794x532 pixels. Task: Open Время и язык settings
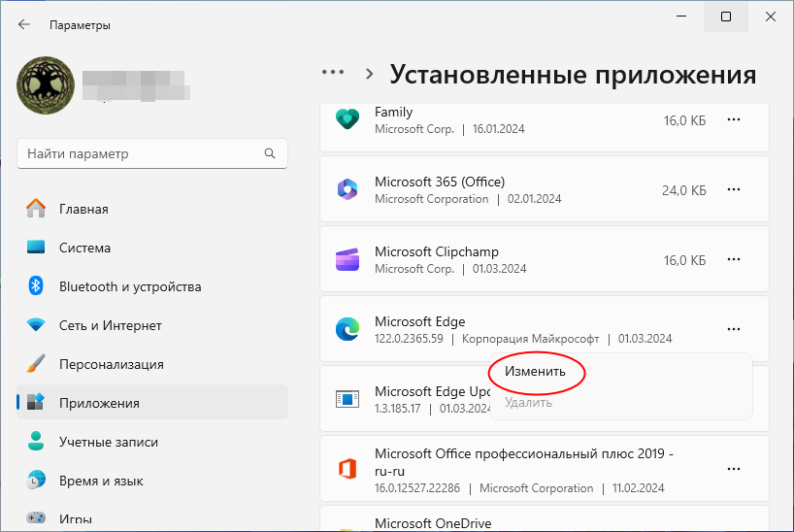pyautogui.click(x=152, y=481)
